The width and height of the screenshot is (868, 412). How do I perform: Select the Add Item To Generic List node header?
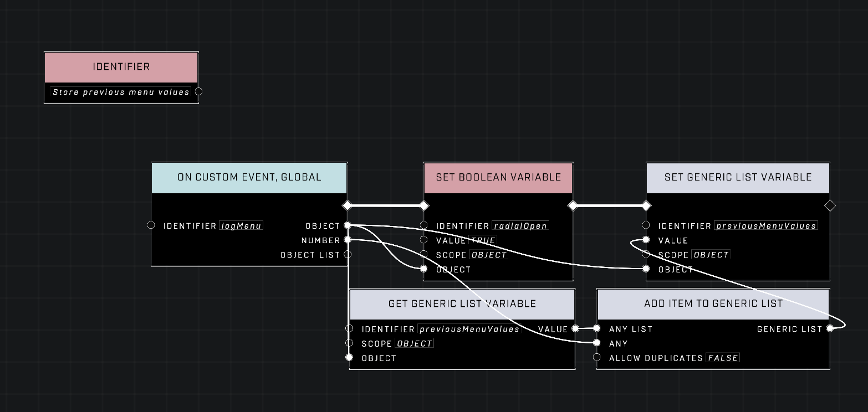[713, 304]
